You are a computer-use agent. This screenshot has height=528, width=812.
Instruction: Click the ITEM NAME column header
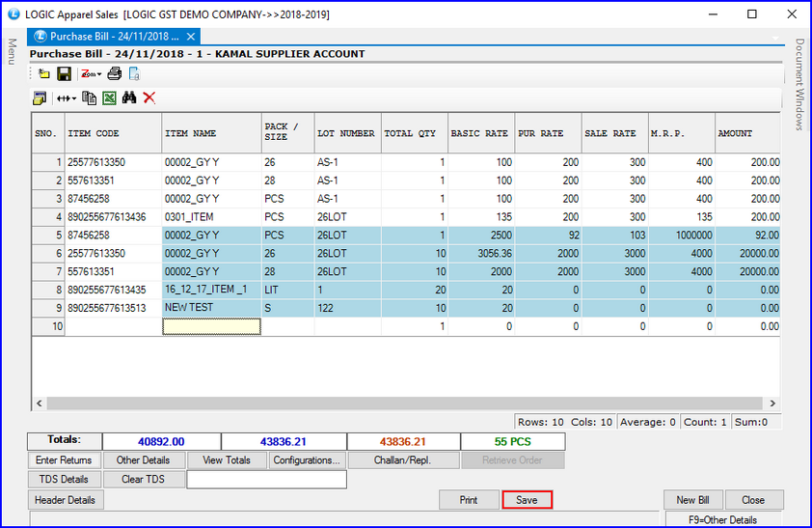(x=212, y=133)
